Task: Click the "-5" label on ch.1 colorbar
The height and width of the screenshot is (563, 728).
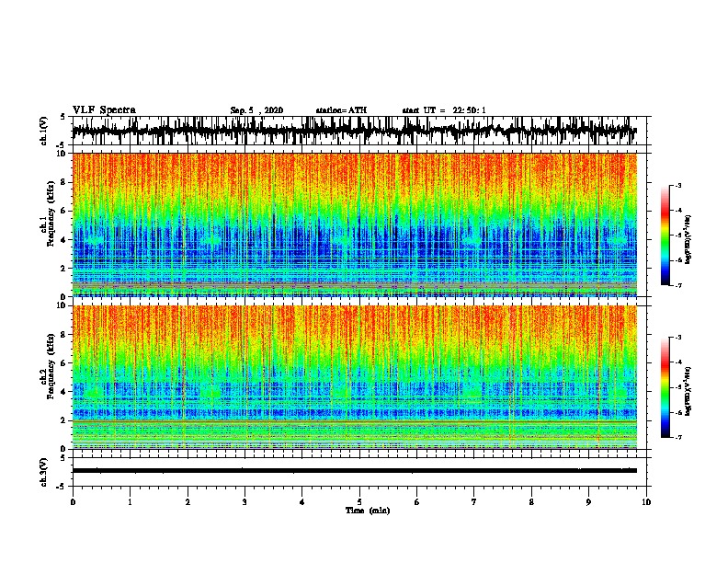Action: click(x=678, y=236)
